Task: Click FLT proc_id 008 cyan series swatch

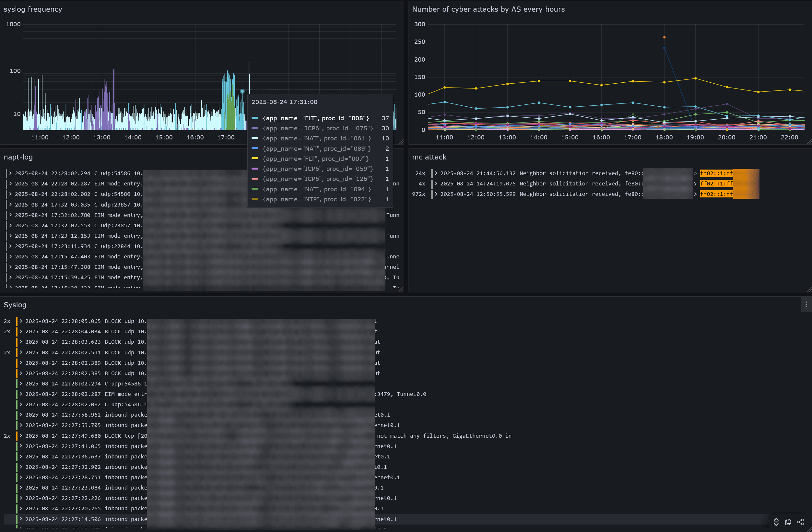Action: coord(255,118)
